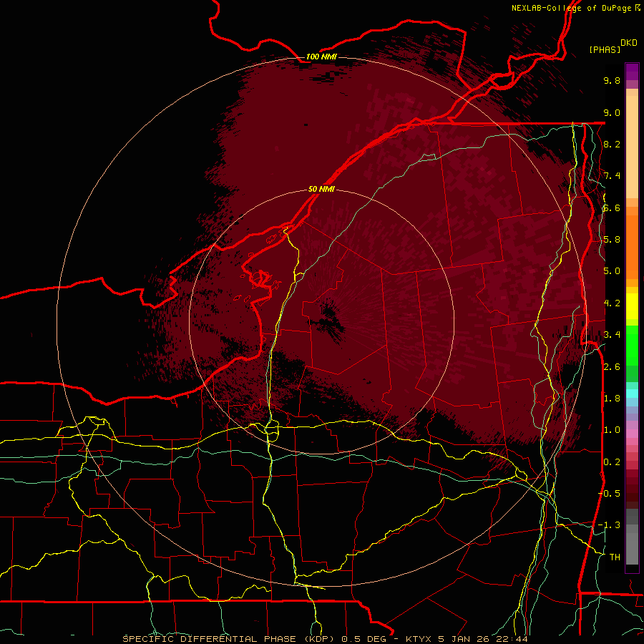This screenshot has height=644, width=644.
Task: Click the 6.6 value on the color scale
Action: [x=612, y=208]
